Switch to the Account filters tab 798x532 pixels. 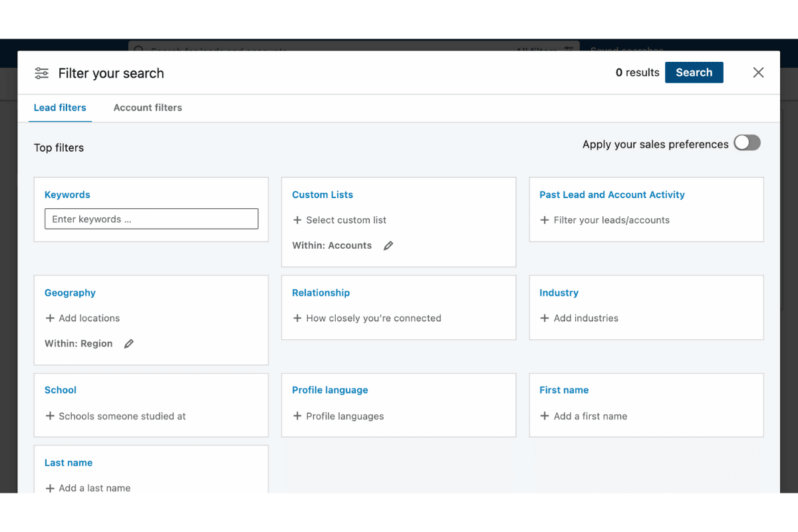click(x=148, y=108)
